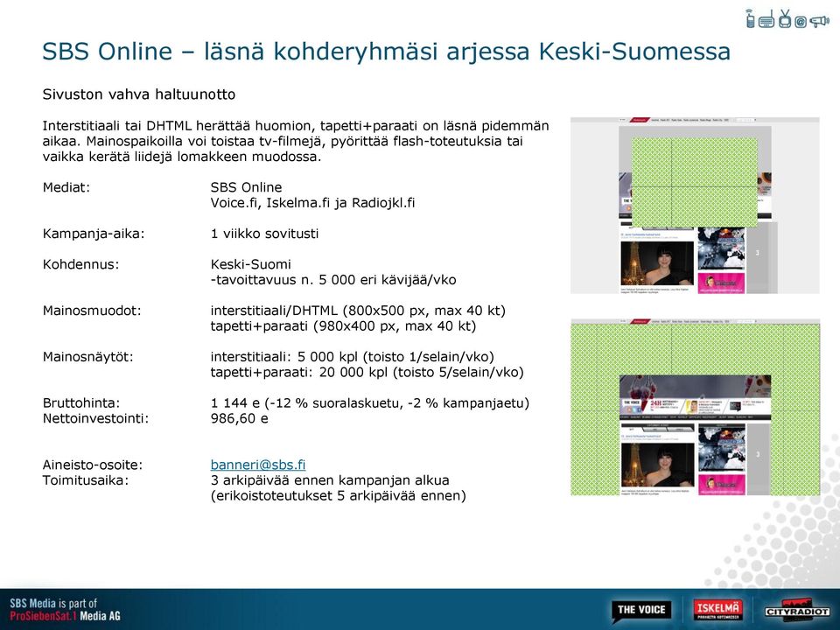
Task: Click the wallpaper ad example screenshot
Action: [695, 407]
